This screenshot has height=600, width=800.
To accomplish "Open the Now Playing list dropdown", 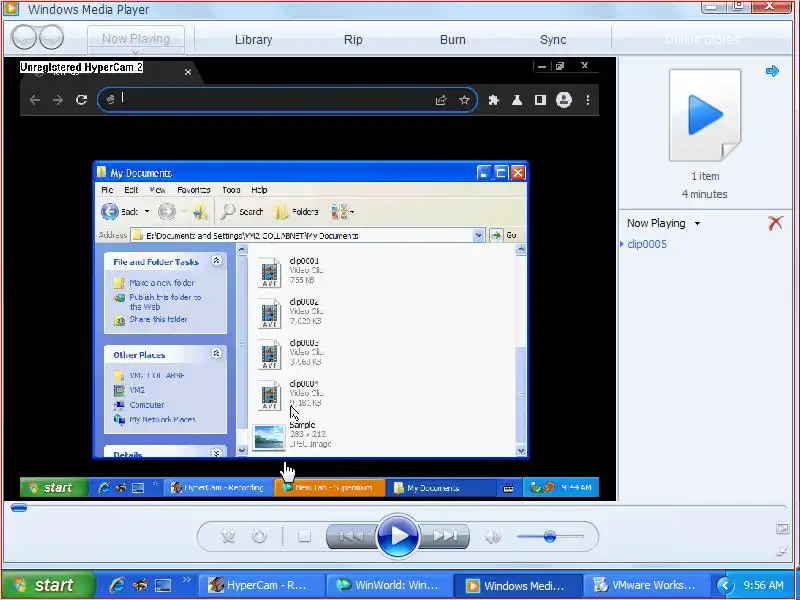I will 663,223.
